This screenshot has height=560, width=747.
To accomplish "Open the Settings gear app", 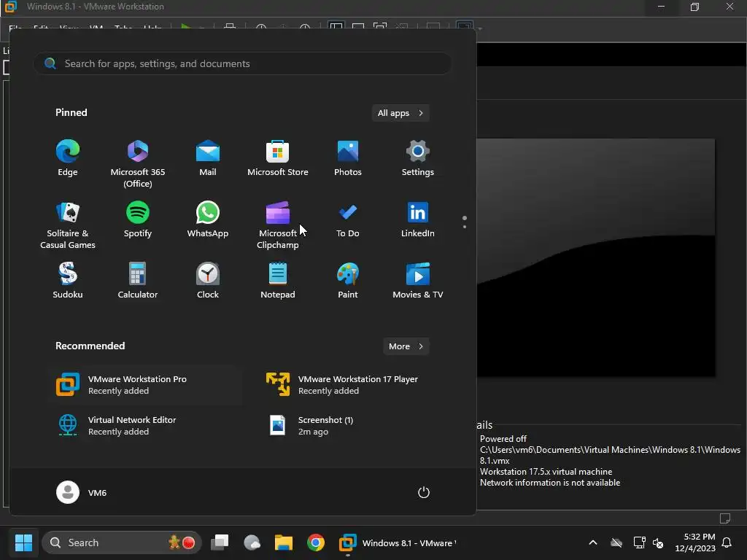I will point(418,158).
